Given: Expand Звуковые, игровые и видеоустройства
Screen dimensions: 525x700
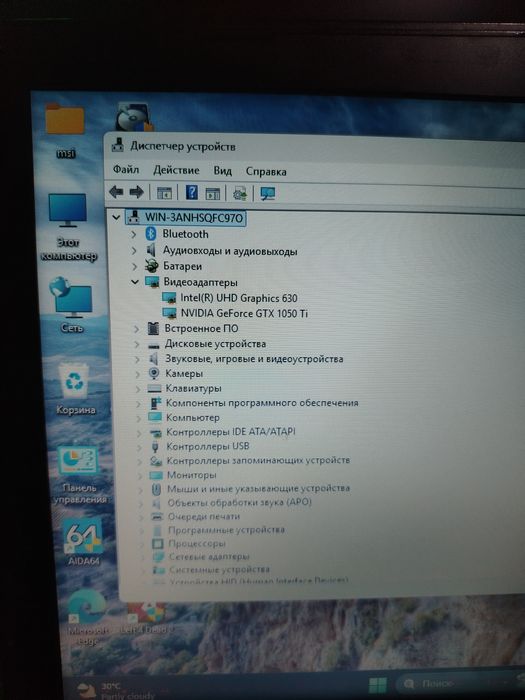Looking at the screenshot, I should coord(137,359).
